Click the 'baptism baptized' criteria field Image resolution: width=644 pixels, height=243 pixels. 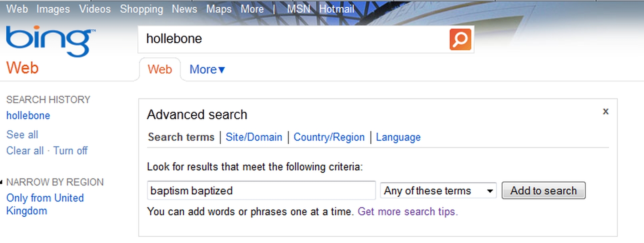261,191
